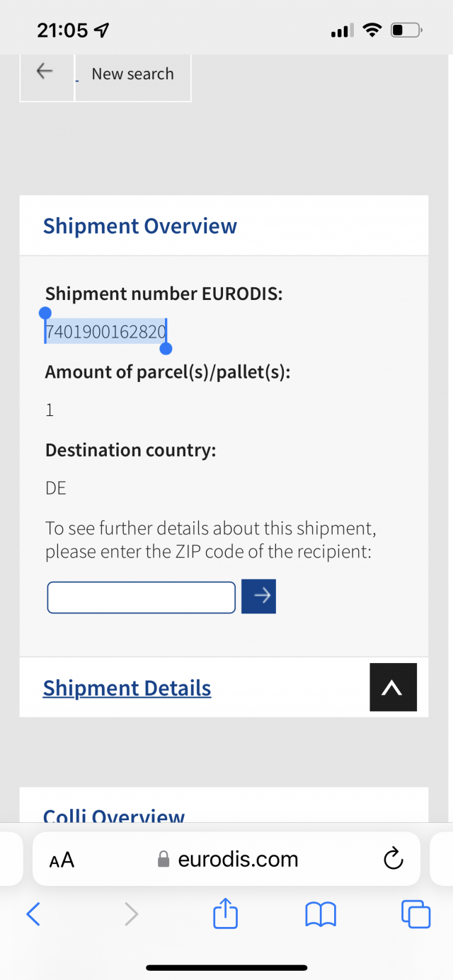Tap the lower text selection handle
The image size is (453, 980).
click(166, 348)
